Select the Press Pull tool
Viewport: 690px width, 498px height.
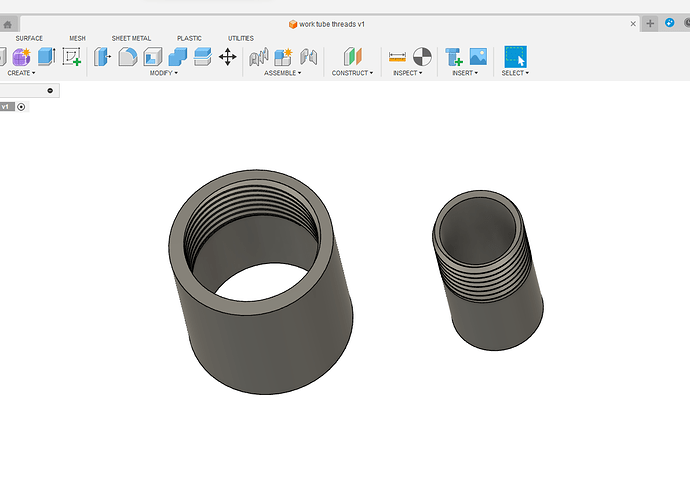pos(102,57)
